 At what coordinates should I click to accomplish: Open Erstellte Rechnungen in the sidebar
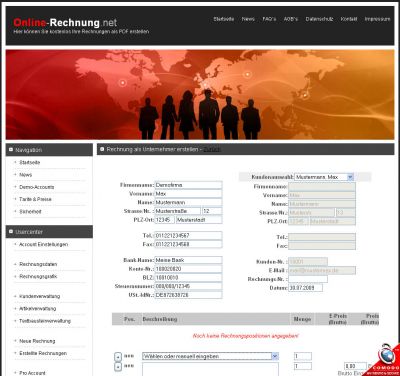43,353
